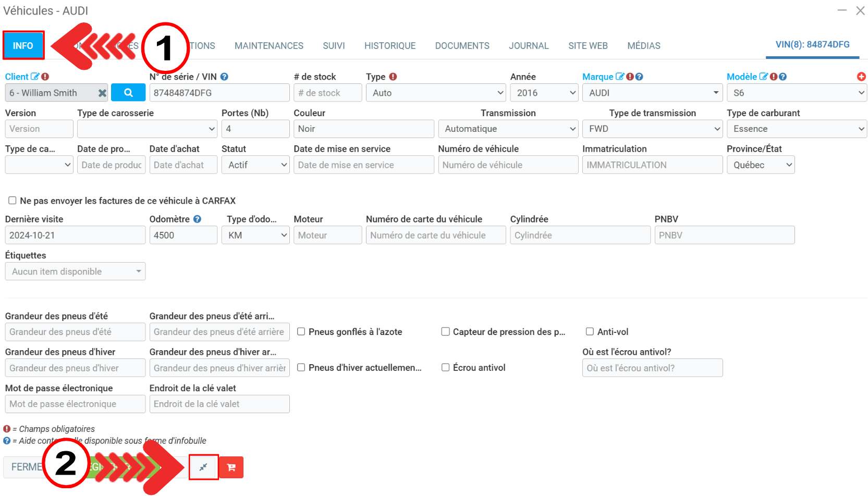868x496 pixels.
Task: Open the HISTORIQUE tab
Action: 390,46
